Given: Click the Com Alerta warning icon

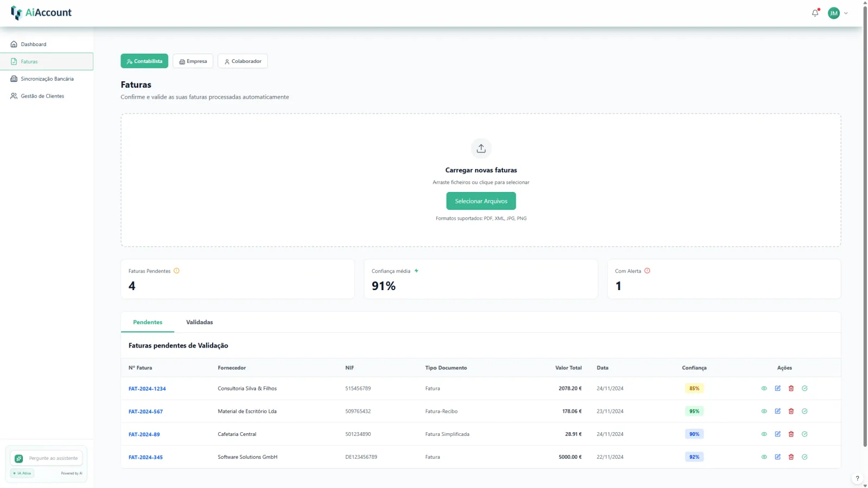Looking at the screenshot, I should 647,271.
